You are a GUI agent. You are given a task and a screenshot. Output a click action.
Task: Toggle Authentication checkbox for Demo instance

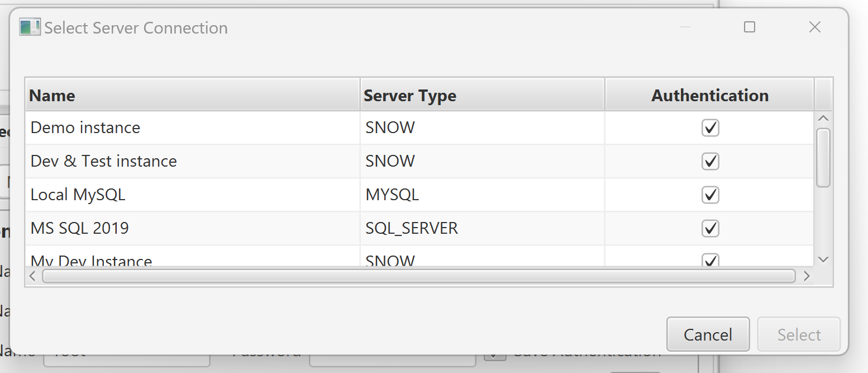click(x=710, y=128)
